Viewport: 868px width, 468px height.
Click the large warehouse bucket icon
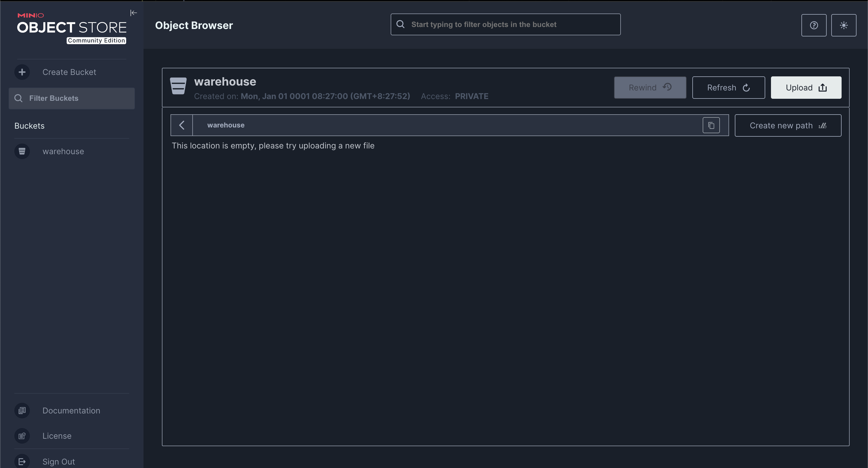point(178,86)
